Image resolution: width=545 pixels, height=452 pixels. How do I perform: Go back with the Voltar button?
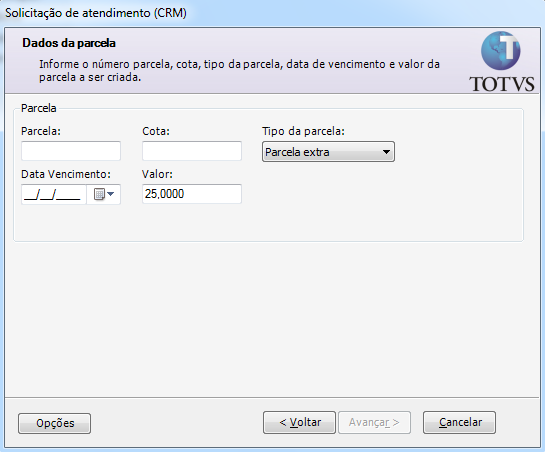click(300, 422)
